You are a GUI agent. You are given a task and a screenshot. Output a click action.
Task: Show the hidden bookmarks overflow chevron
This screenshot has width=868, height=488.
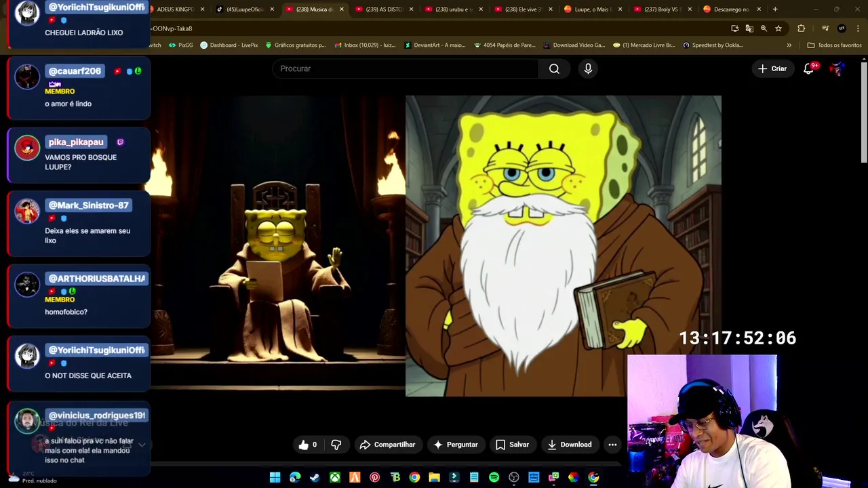click(789, 45)
